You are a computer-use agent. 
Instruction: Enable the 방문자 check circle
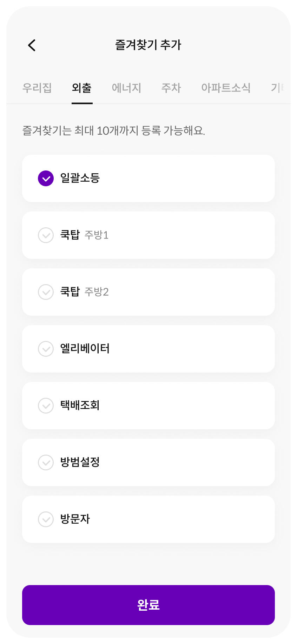[x=46, y=519]
